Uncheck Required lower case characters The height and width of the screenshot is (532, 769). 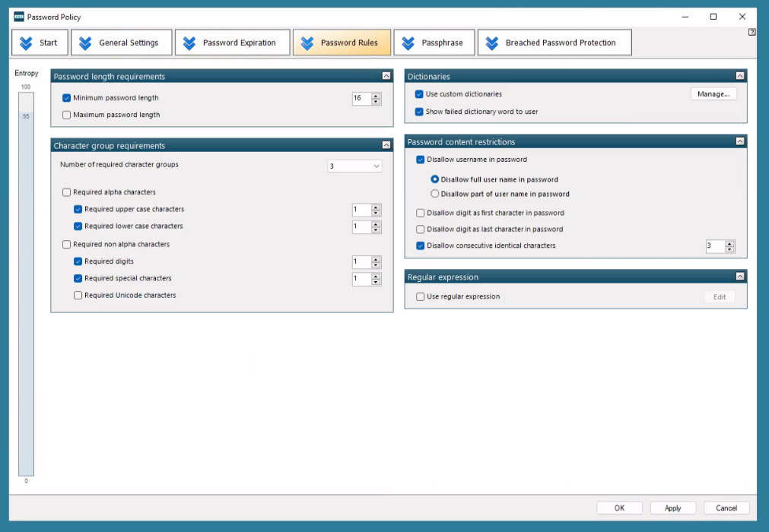[78, 226]
